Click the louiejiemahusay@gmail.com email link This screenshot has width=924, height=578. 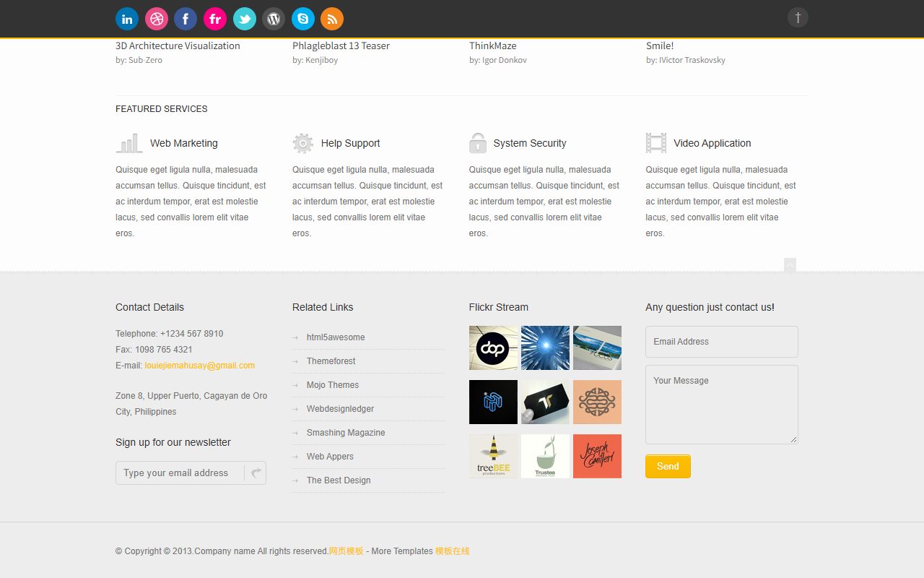[x=200, y=366]
